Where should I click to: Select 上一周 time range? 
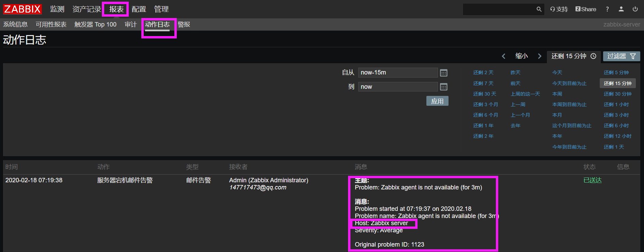coord(518,104)
